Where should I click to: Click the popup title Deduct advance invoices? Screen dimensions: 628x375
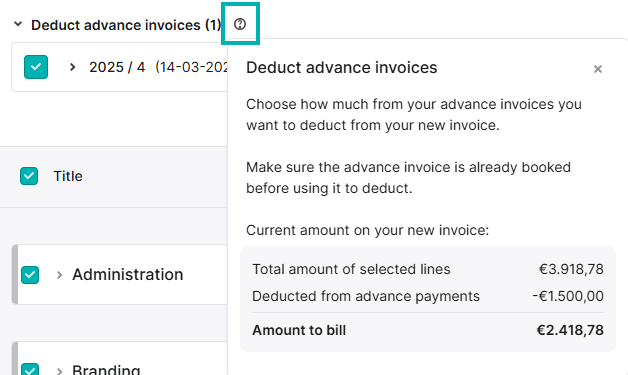point(342,67)
